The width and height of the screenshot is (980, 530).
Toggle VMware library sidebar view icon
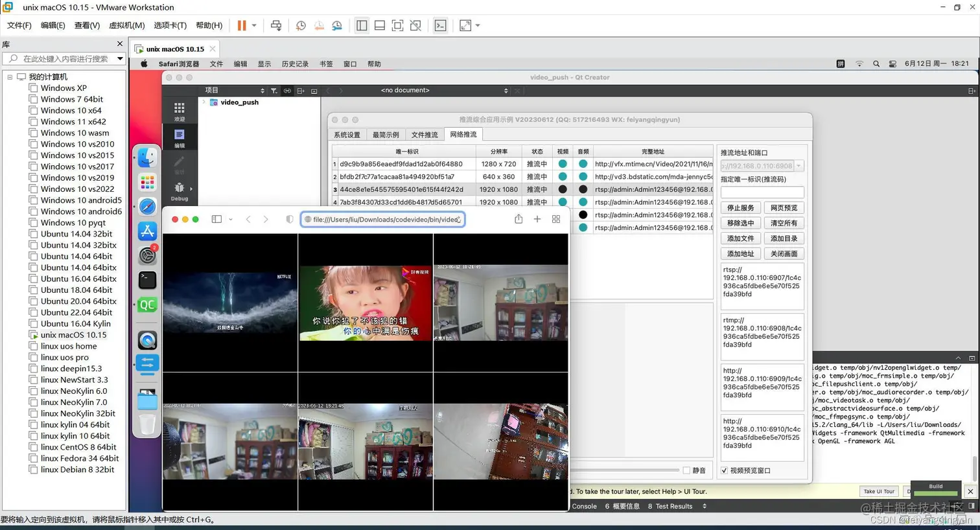[x=362, y=25]
